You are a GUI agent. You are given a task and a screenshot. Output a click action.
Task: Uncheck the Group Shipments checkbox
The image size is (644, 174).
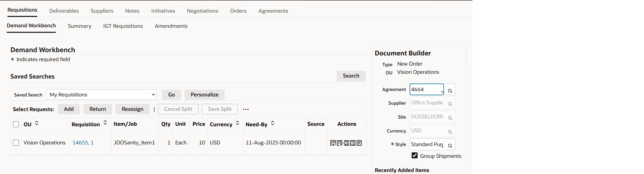click(414, 155)
